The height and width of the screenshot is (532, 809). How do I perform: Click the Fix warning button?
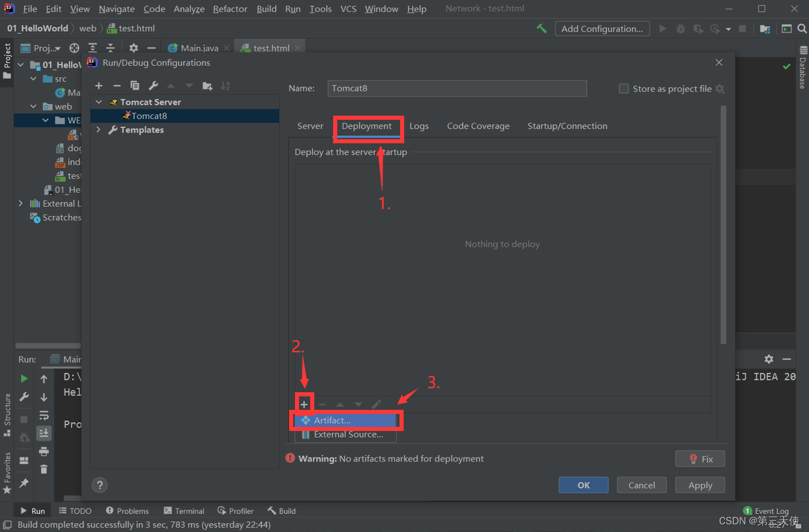tap(700, 459)
